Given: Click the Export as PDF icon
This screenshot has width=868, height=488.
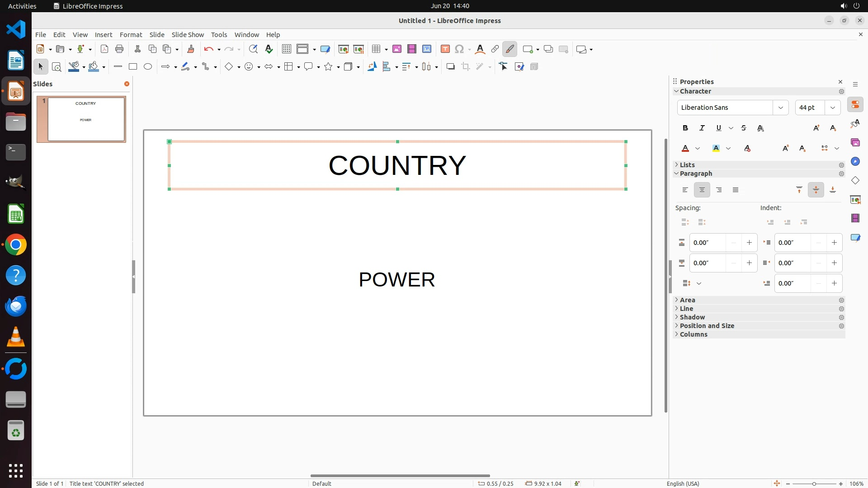Looking at the screenshot, I should (x=104, y=49).
